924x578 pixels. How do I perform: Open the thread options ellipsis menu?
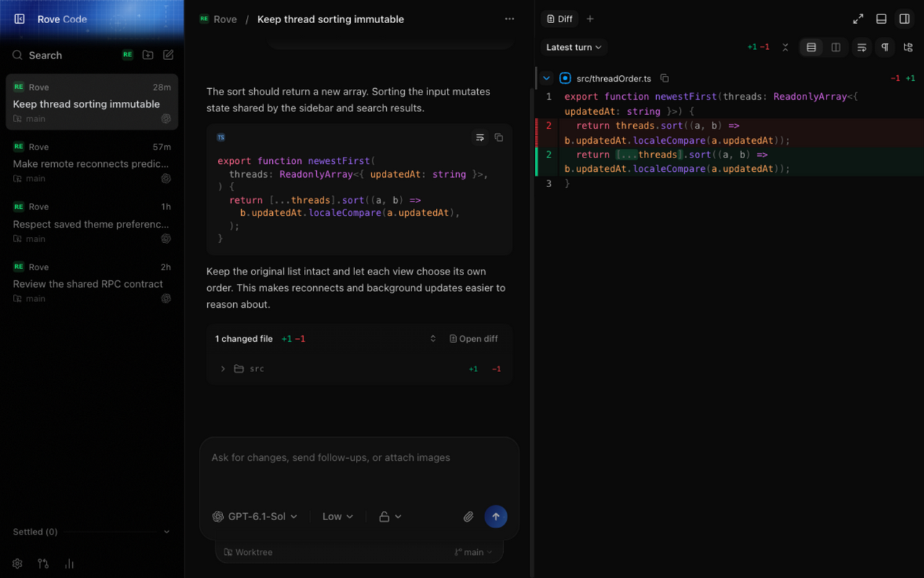(x=510, y=19)
